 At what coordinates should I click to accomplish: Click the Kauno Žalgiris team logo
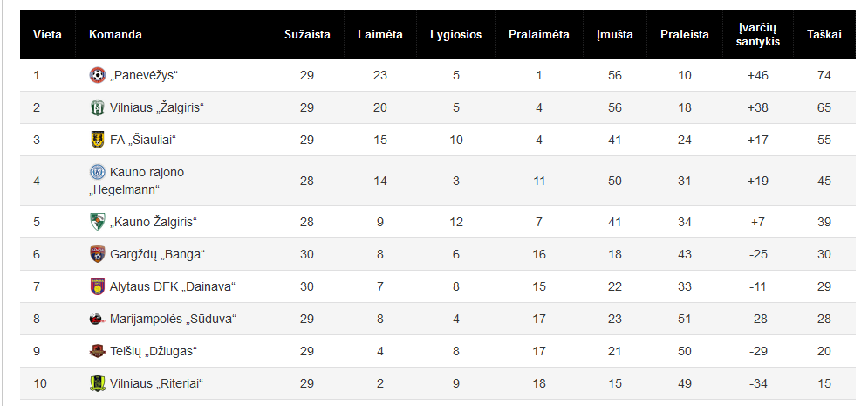click(98, 222)
